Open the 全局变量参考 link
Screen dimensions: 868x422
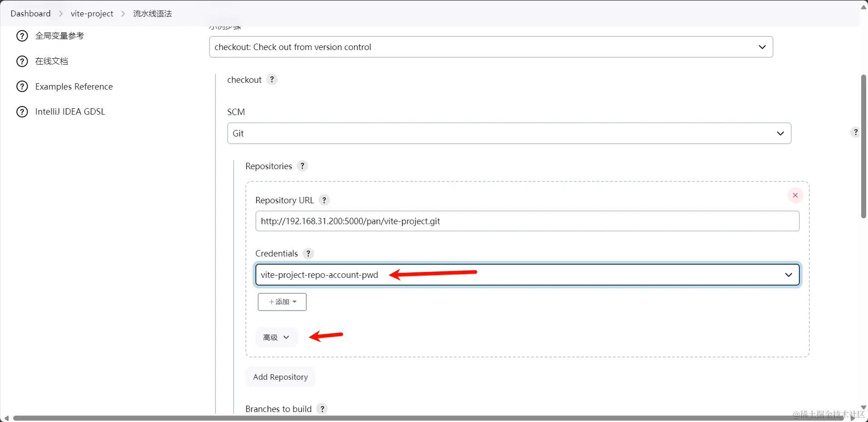coord(60,36)
